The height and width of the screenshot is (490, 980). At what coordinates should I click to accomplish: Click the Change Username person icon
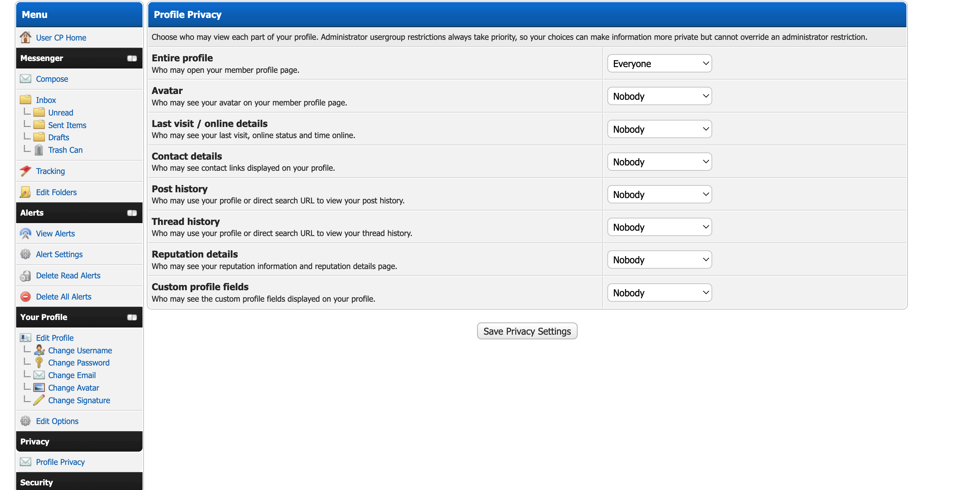[39, 350]
